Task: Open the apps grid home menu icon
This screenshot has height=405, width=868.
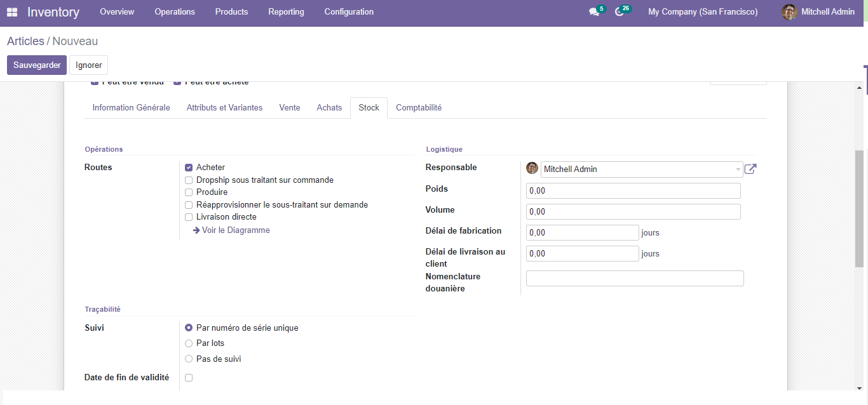Action: pyautogui.click(x=12, y=12)
